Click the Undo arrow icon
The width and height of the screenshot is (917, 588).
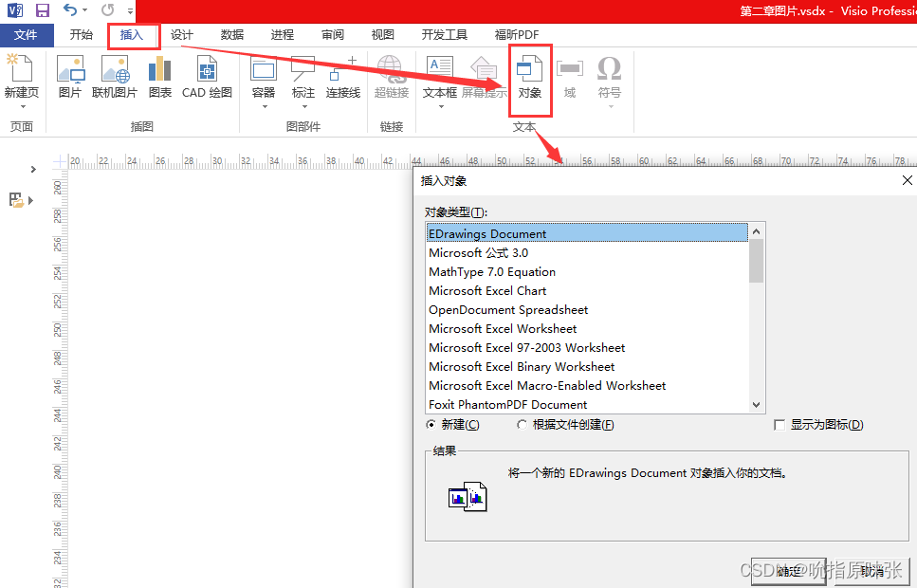click(69, 9)
